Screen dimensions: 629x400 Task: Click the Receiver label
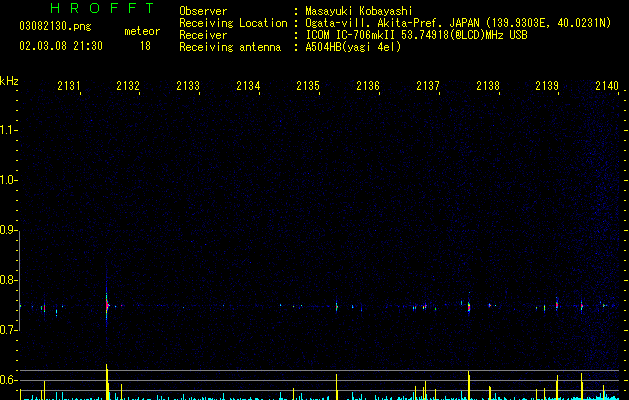[x=203, y=35]
